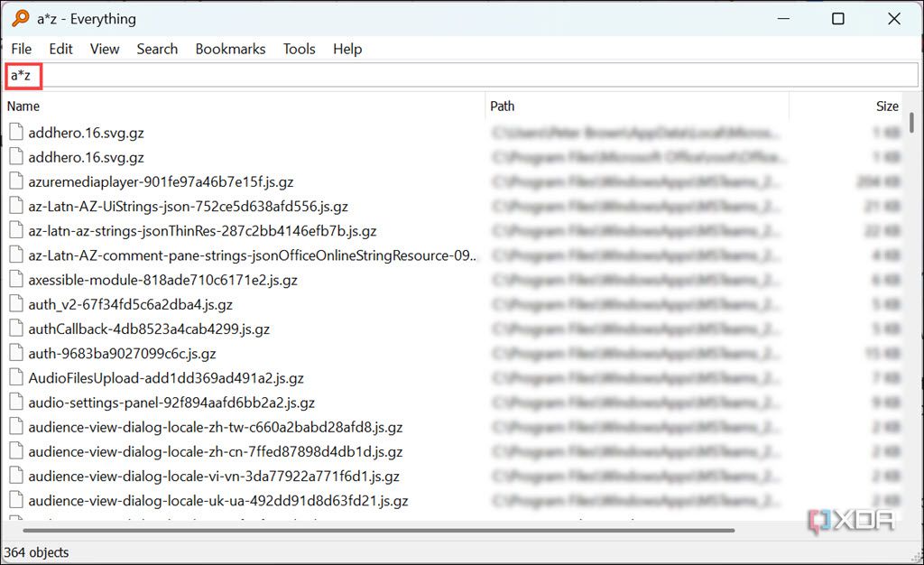Open the View menu
This screenshot has height=565, width=924.
(105, 49)
